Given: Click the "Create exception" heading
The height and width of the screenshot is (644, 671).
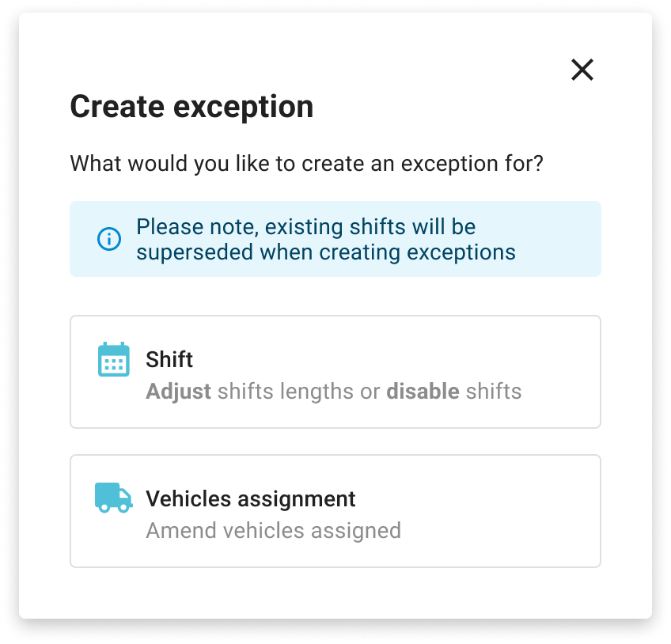Looking at the screenshot, I should pyautogui.click(x=191, y=107).
